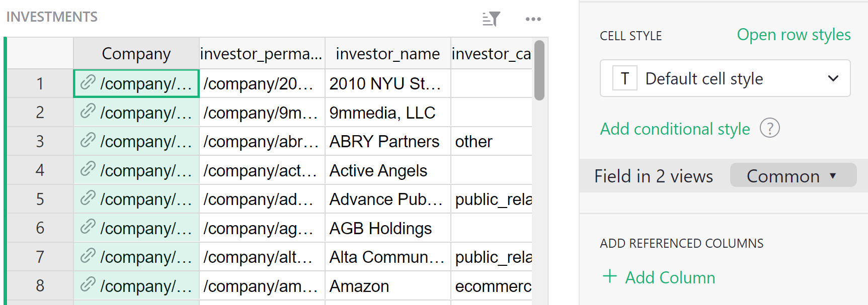Click the link icon in row 8

tap(88, 285)
